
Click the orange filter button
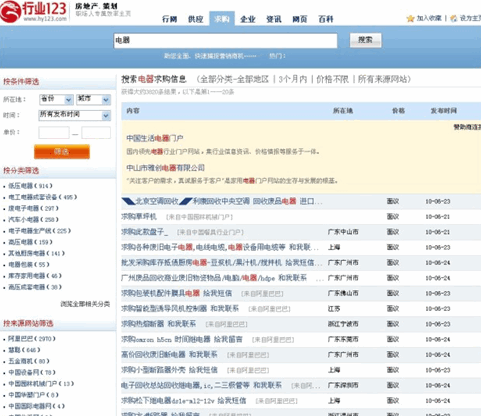click(x=62, y=152)
